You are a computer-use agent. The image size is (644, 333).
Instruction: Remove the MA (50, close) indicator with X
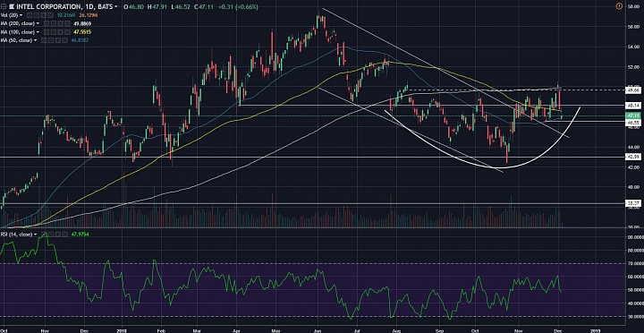(x=65, y=40)
